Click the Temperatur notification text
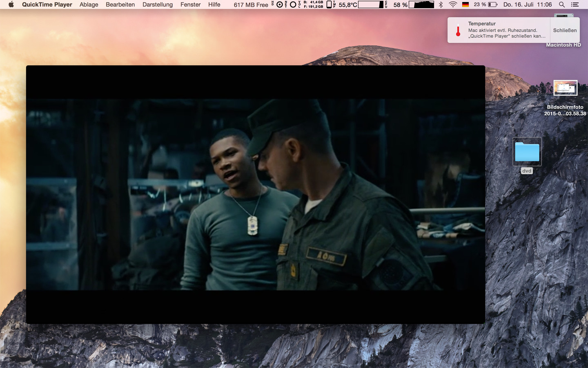This screenshot has width=588, height=368. (x=506, y=30)
